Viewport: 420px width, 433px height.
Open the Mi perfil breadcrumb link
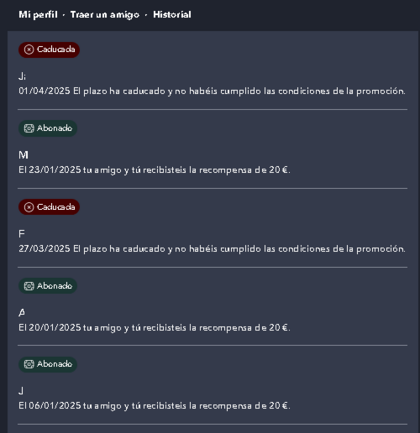tap(38, 15)
